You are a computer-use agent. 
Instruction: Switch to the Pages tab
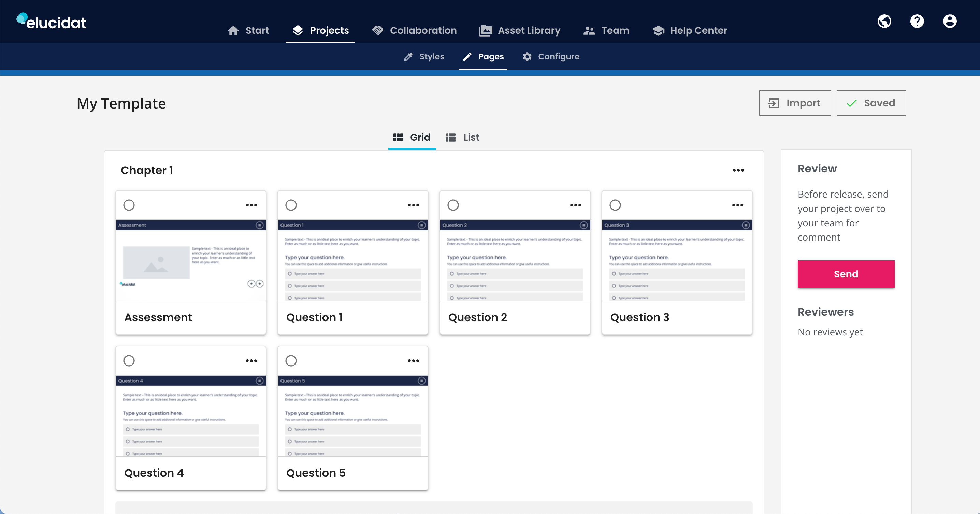(x=483, y=57)
